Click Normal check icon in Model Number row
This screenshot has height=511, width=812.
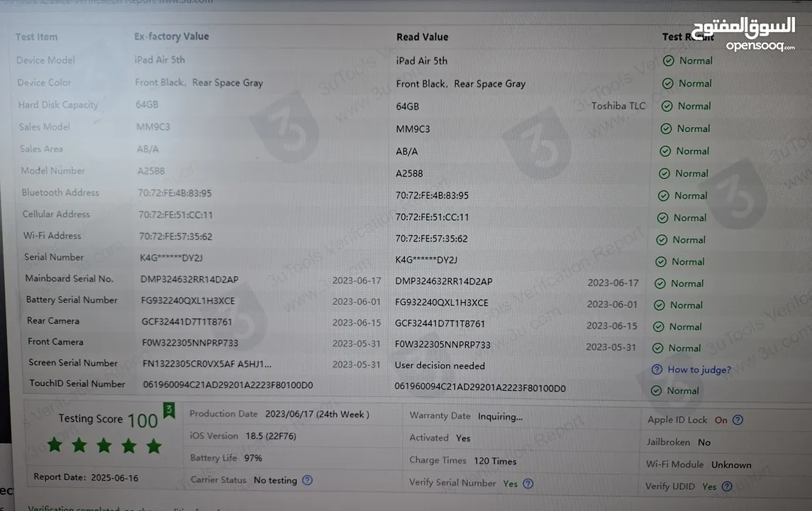[x=664, y=174]
